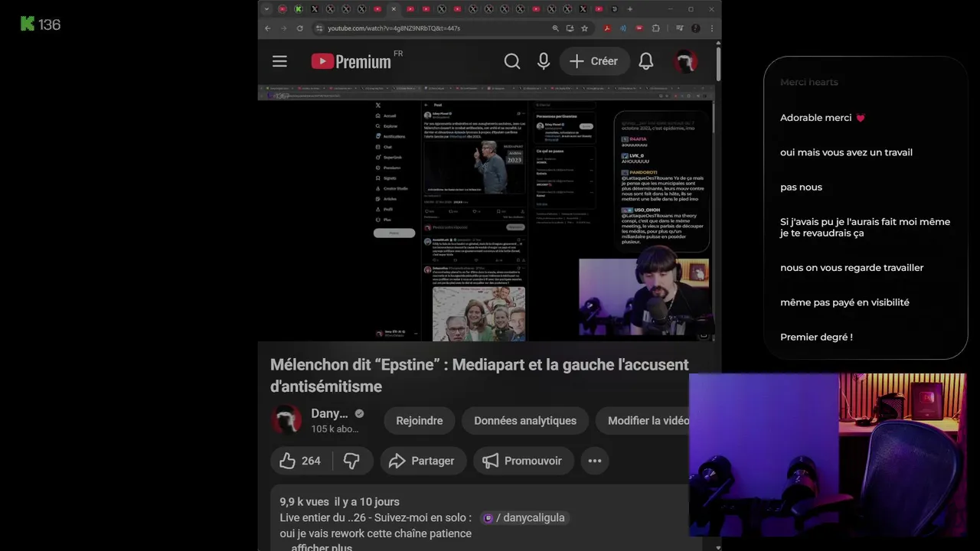Screen dimensions: 980x551
Task: Click the 'il y a 10 jours' text
Action: click(367, 502)
